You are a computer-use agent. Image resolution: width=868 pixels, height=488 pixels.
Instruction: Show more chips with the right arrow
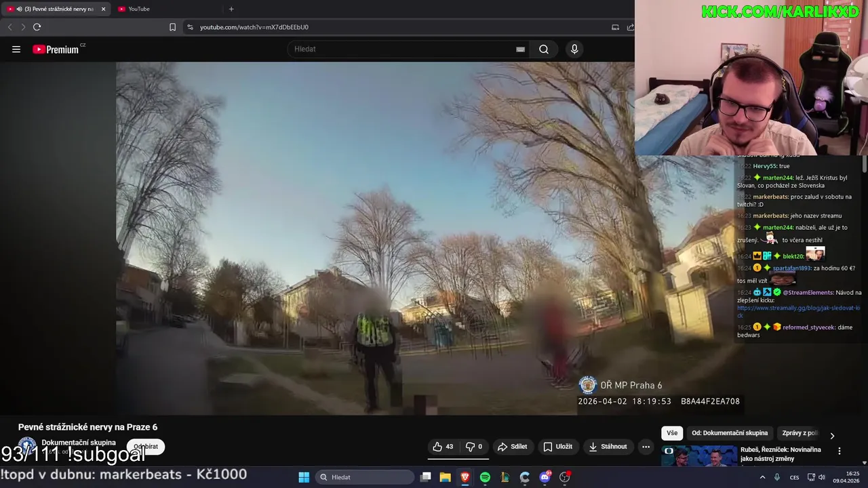(832, 436)
